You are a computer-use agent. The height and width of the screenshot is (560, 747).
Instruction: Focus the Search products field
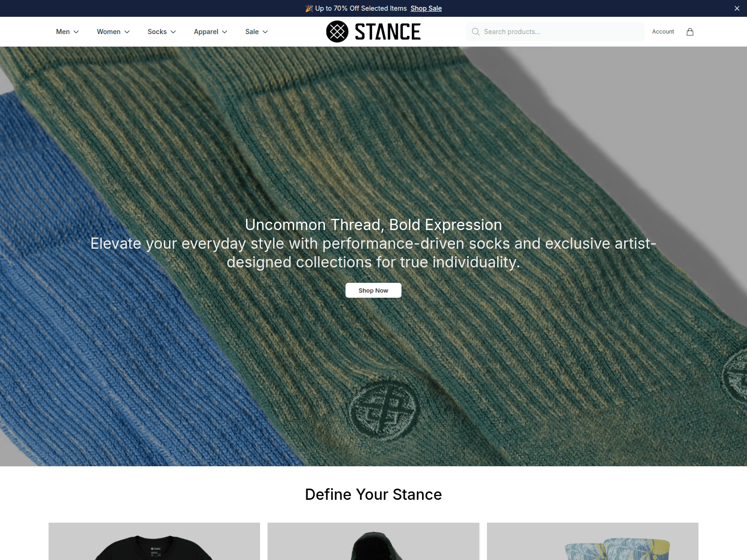click(x=555, y=32)
